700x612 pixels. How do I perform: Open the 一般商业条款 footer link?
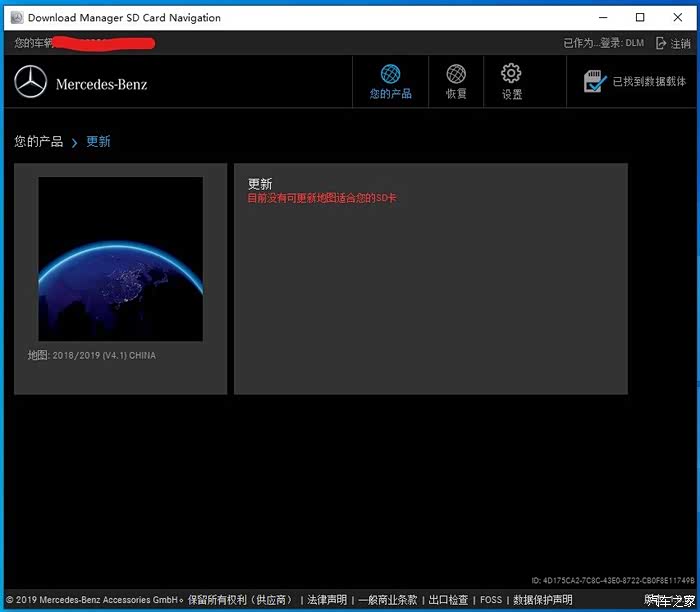(387, 600)
